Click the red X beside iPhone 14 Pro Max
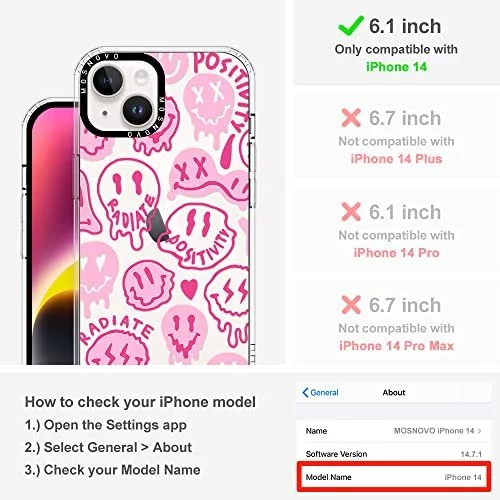The width and height of the screenshot is (500, 500). click(351, 305)
